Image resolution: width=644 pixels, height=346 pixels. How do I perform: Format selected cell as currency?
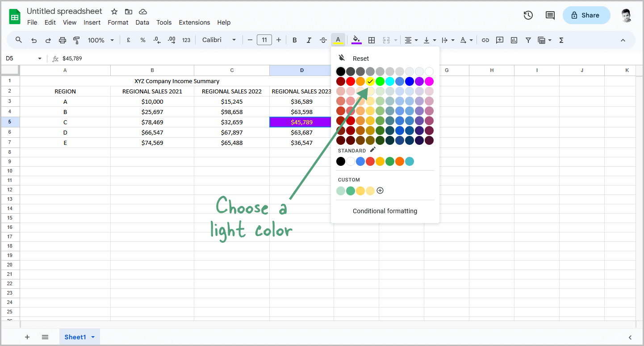pyautogui.click(x=128, y=40)
